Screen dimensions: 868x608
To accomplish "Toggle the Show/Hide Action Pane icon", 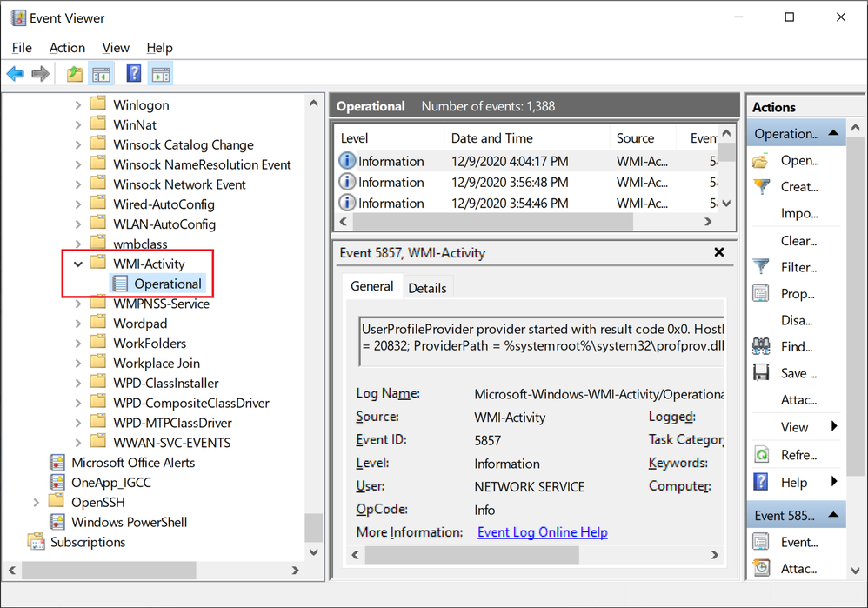I will (x=161, y=74).
